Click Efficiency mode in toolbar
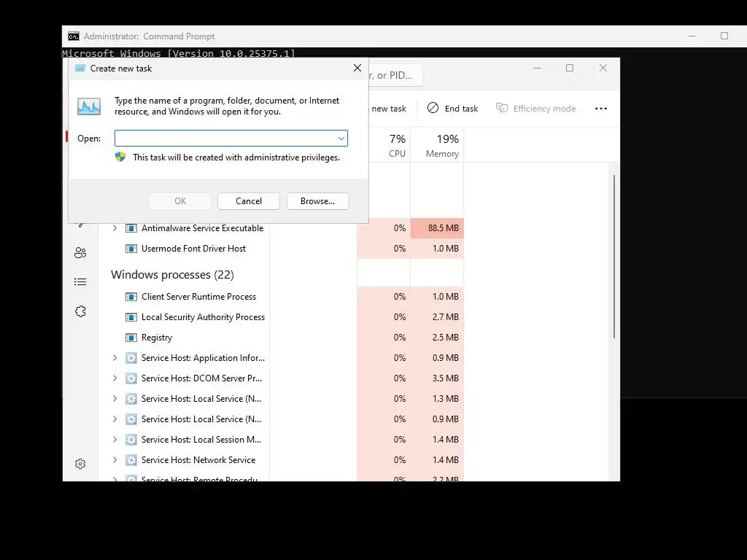 pyautogui.click(x=536, y=109)
